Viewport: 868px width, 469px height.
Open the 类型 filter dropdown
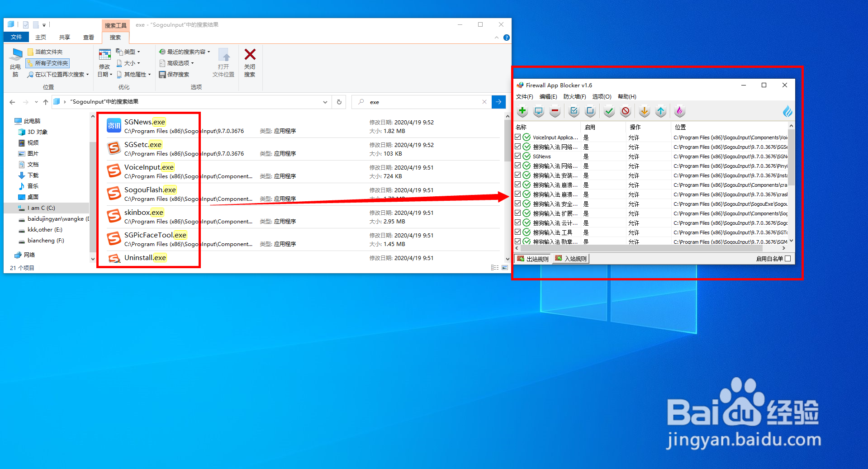(x=128, y=52)
